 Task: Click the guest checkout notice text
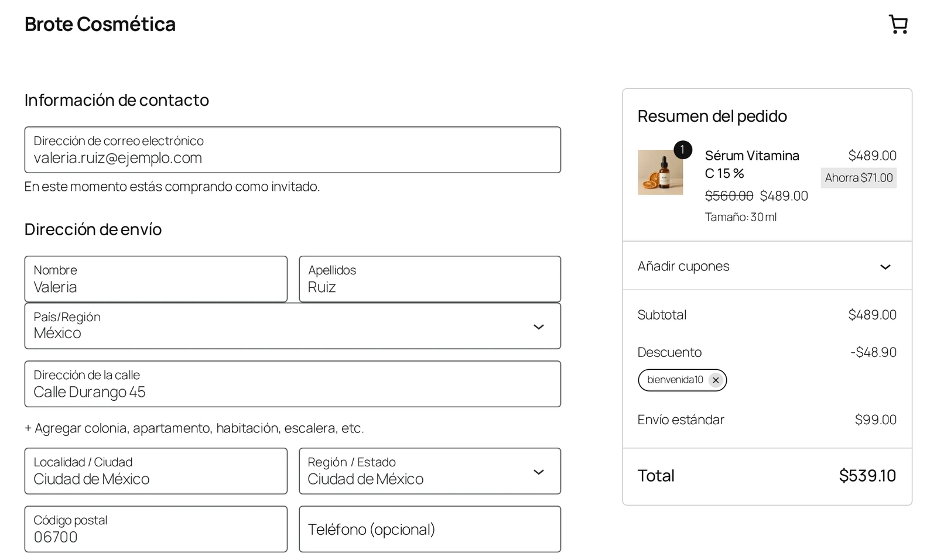tap(172, 187)
